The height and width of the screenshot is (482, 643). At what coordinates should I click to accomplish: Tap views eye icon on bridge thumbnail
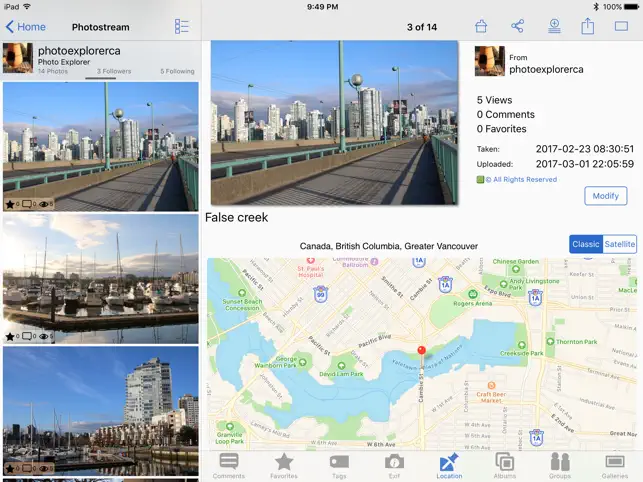[43, 204]
